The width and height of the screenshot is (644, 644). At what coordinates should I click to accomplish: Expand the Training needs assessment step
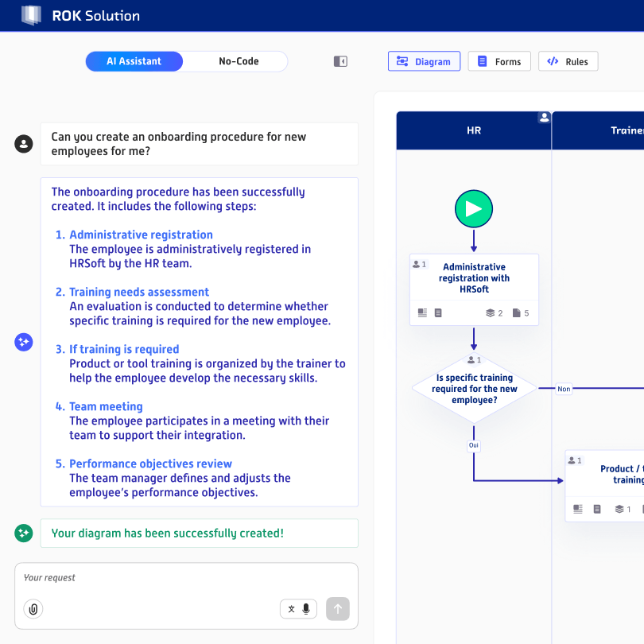(x=139, y=292)
